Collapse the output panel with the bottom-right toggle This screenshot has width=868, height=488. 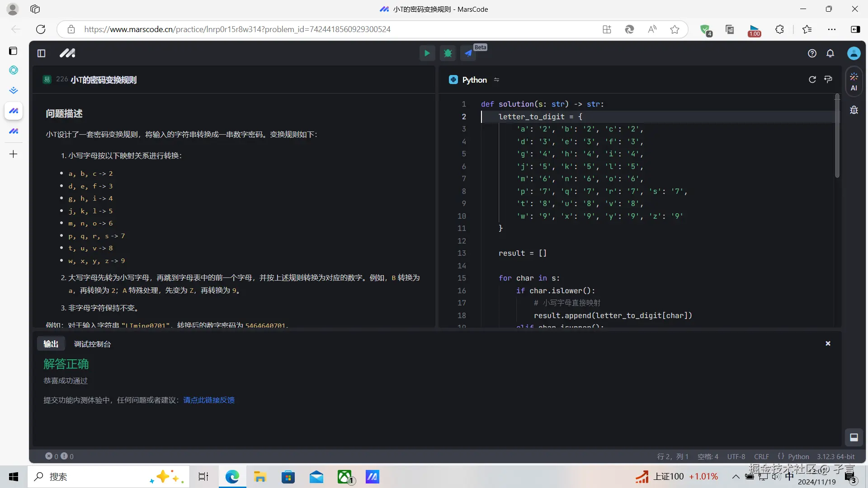tap(854, 437)
